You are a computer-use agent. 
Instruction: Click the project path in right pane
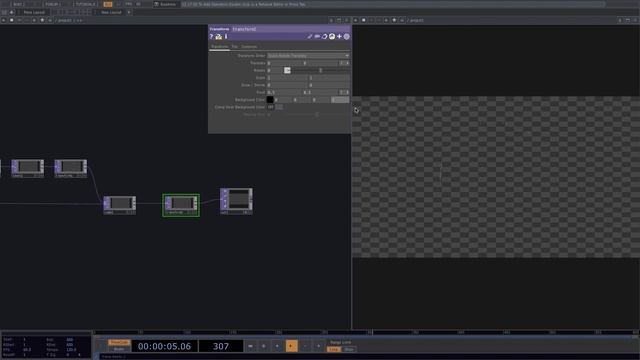click(416, 20)
